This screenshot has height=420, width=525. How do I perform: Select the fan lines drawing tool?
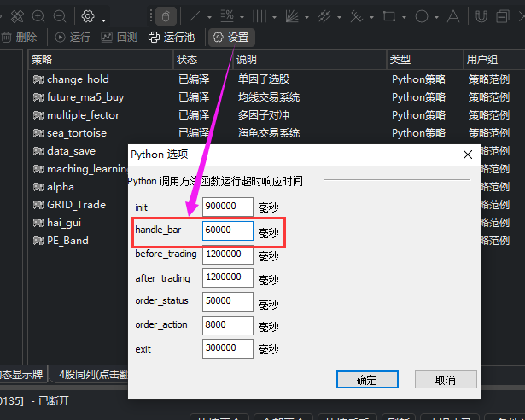[x=292, y=16]
